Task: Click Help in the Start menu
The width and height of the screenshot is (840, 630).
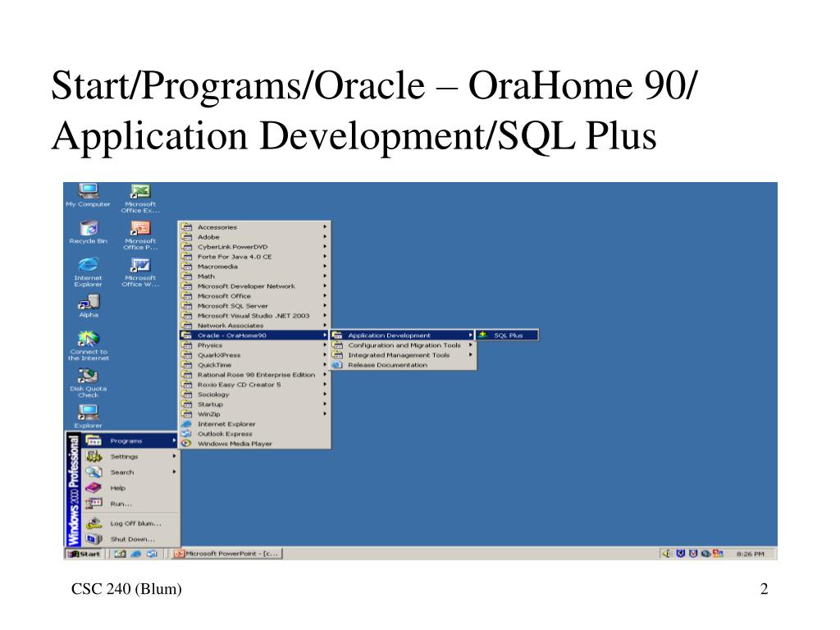Action: (130, 488)
